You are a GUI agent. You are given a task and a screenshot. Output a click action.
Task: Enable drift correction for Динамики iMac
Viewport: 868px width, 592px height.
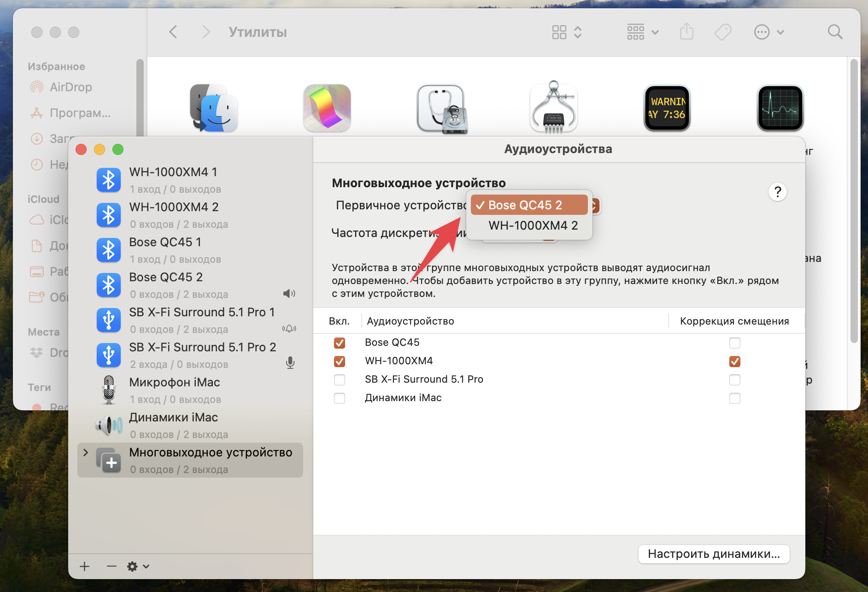pos(735,398)
